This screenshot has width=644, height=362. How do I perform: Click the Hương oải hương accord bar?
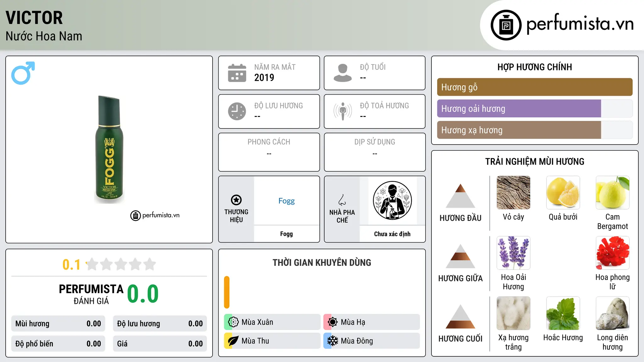coord(535,109)
